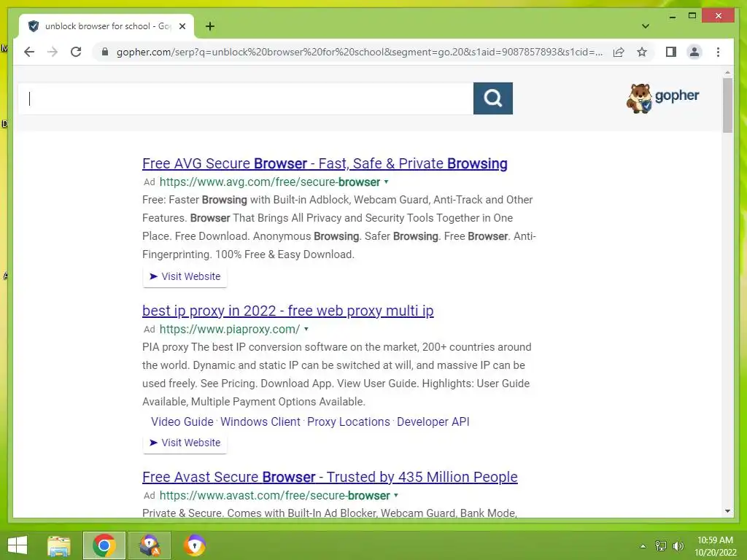The image size is (747, 560).
Task: Click the piaproxy.com green URL
Action: coord(230,329)
